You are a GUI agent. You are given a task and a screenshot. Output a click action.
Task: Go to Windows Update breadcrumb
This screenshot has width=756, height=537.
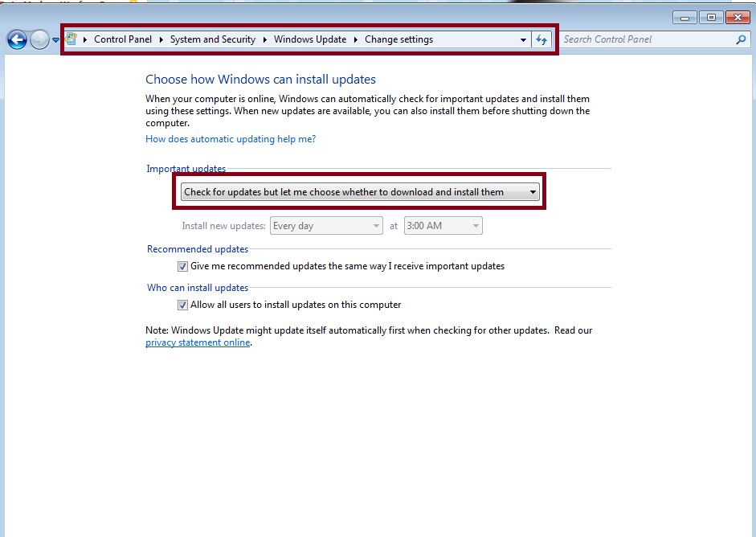310,39
